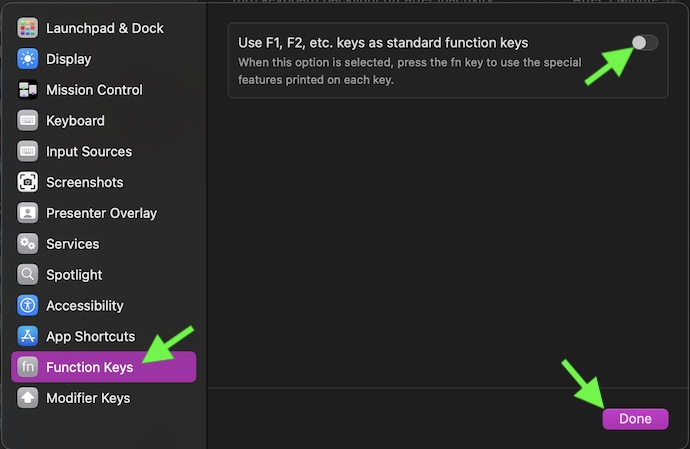The height and width of the screenshot is (449, 690).
Task: Switch to Spotlight shortcuts
Action: click(x=74, y=275)
